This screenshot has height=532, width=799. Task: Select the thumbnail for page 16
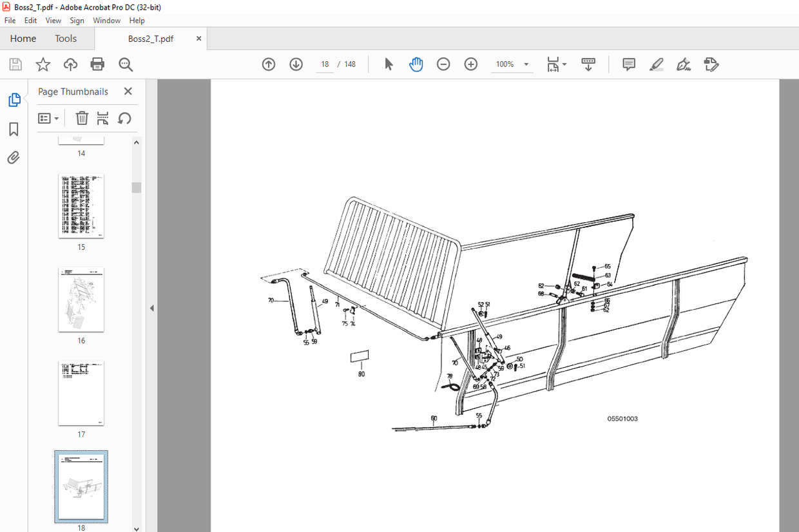point(81,299)
